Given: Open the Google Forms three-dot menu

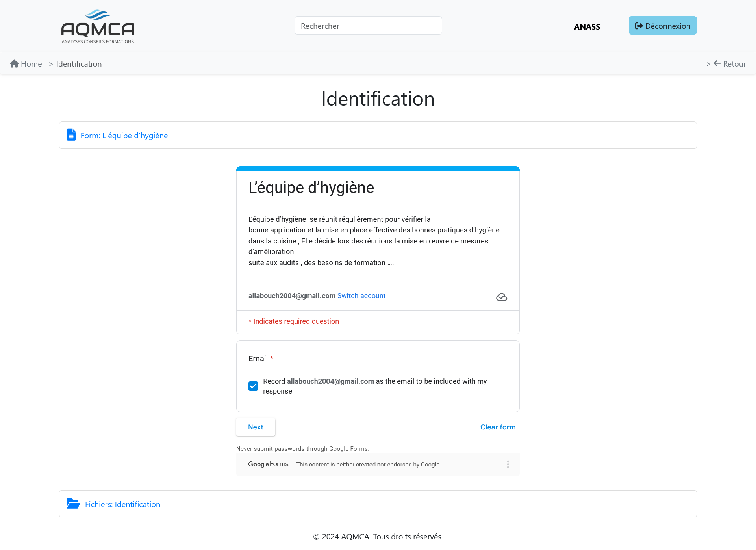Looking at the screenshot, I should click(508, 465).
